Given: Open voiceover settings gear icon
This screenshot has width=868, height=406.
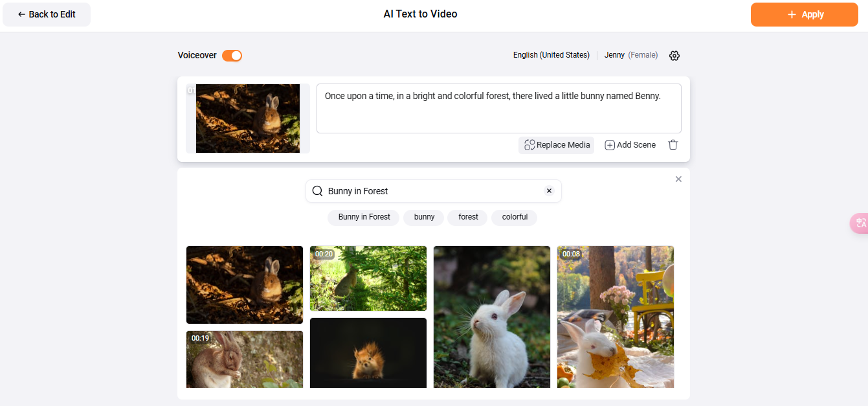Looking at the screenshot, I should [674, 56].
